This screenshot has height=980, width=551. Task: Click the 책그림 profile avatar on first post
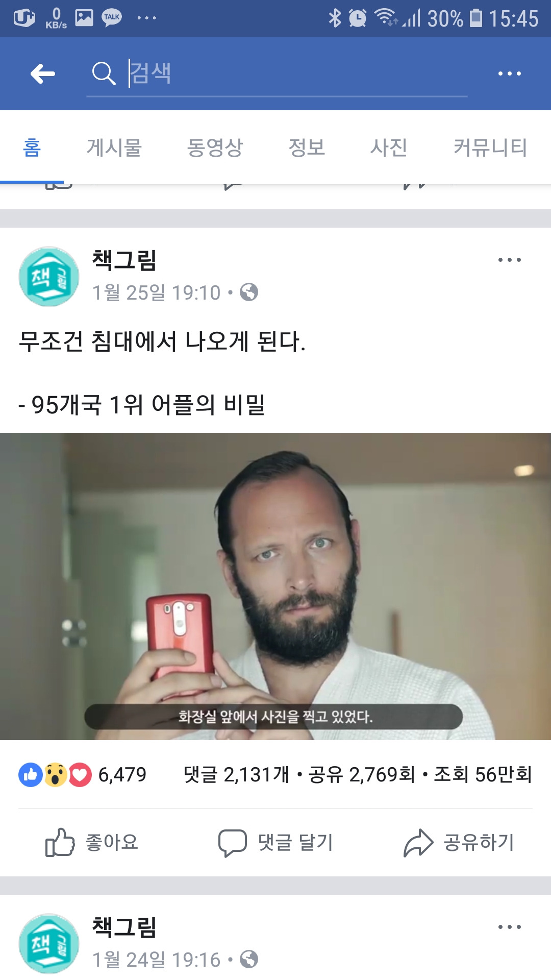[49, 277]
